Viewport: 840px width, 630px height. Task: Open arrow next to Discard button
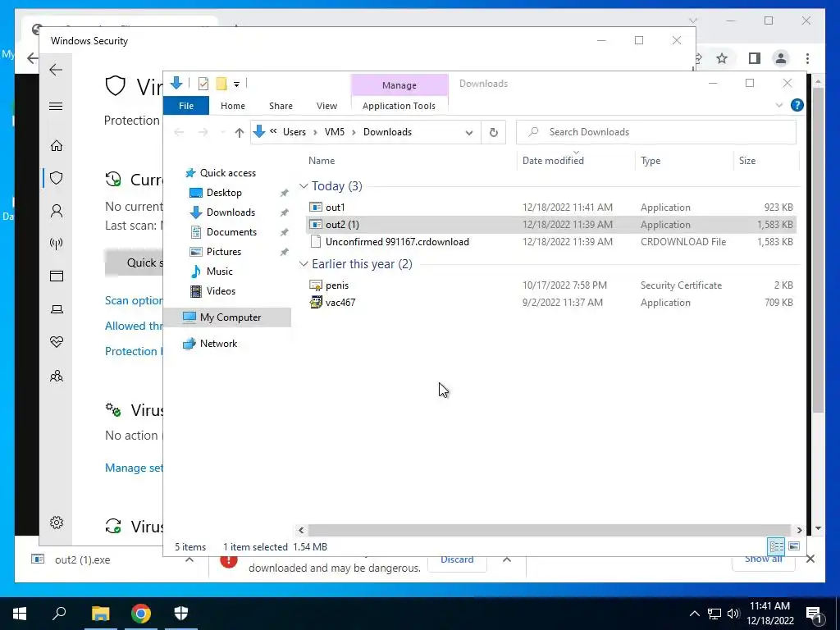click(507, 559)
